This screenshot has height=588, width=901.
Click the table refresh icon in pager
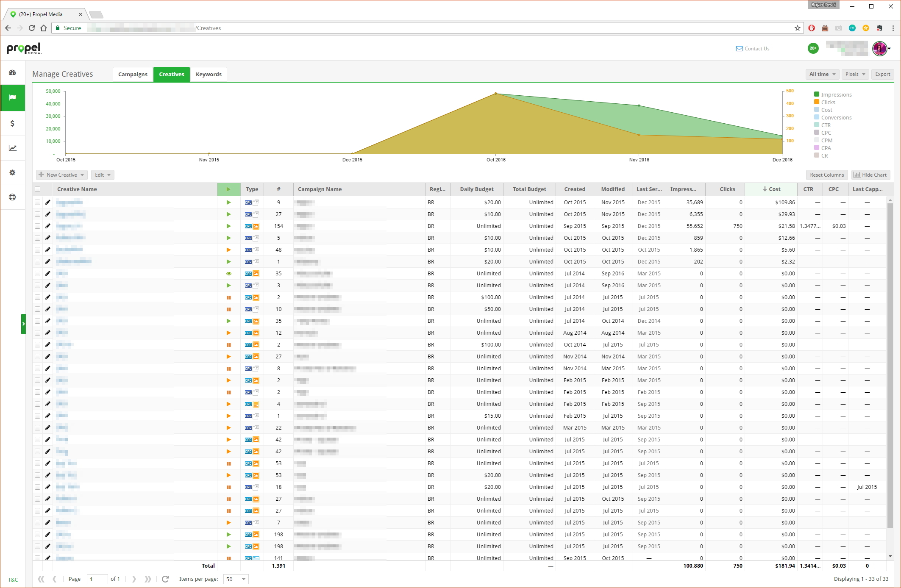pos(165,579)
